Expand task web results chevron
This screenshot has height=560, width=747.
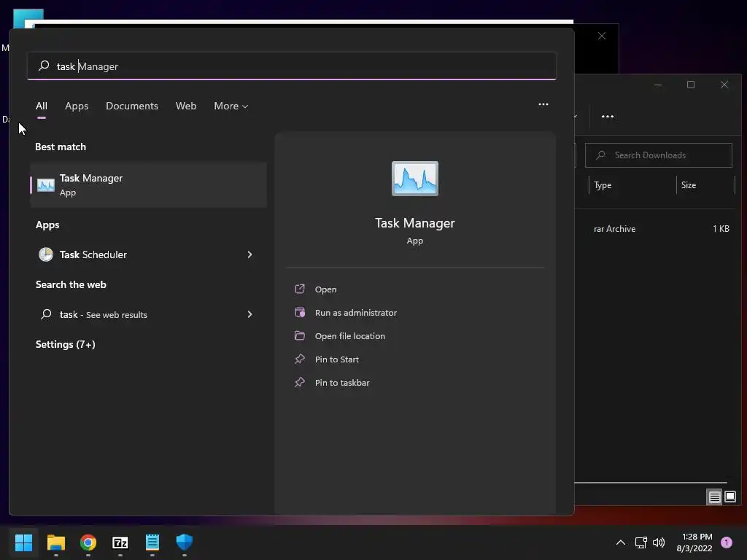tap(249, 314)
